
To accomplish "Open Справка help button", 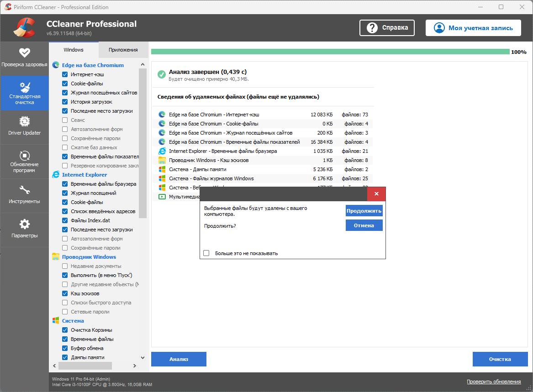I will click(387, 27).
